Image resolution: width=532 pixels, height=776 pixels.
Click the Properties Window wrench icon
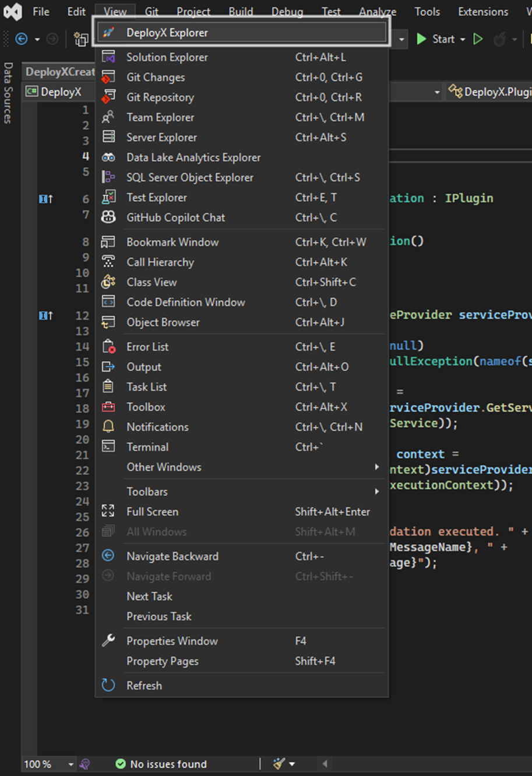[108, 641]
